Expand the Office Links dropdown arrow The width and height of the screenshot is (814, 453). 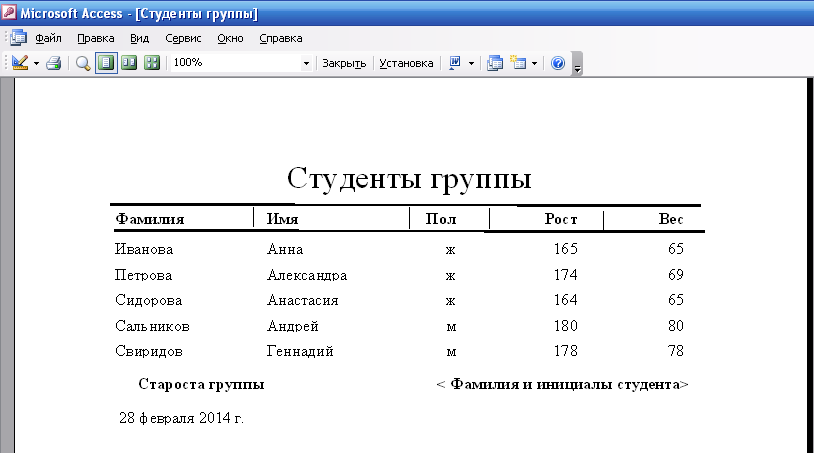click(471, 63)
